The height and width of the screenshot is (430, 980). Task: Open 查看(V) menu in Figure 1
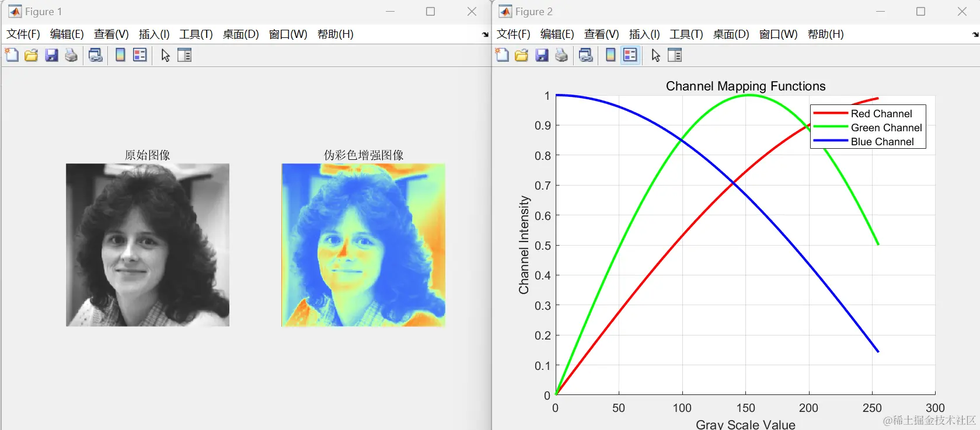pyautogui.click(x=111, y=34)
